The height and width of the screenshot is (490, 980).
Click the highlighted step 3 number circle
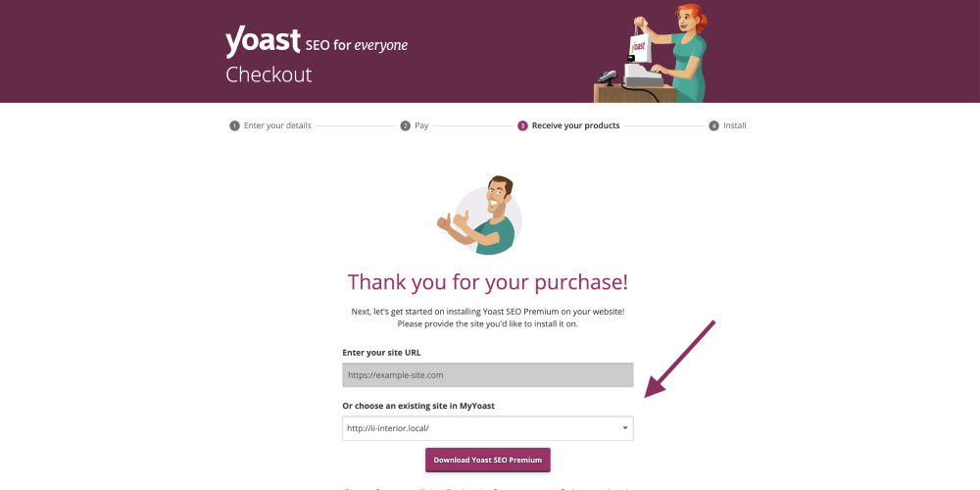pyautogui.click(x=523, y=125)
